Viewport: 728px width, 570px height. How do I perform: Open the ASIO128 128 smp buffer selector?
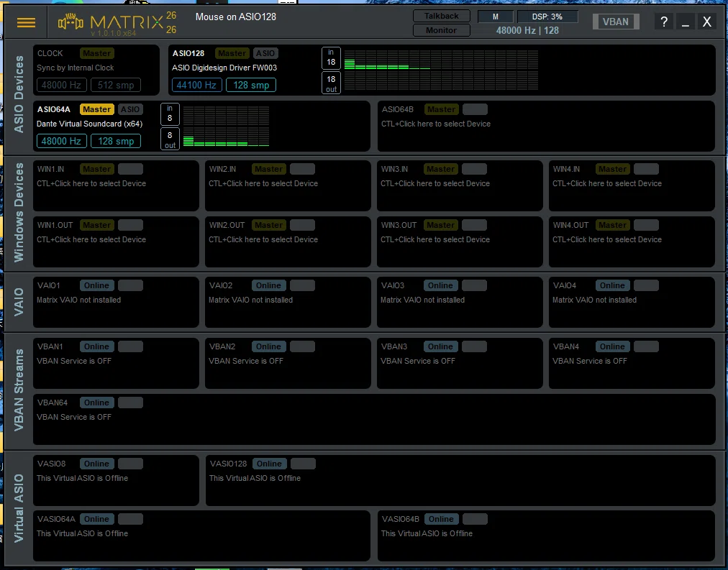point(251,86)
